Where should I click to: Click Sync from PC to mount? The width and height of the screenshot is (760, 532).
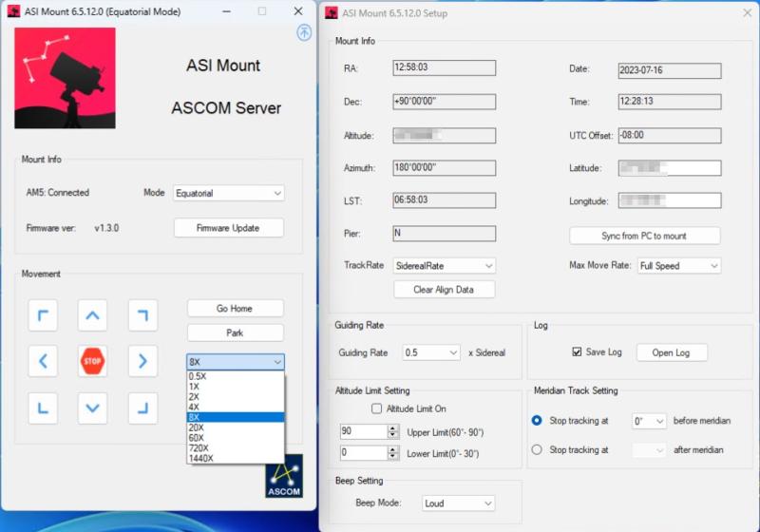[644, 236]
